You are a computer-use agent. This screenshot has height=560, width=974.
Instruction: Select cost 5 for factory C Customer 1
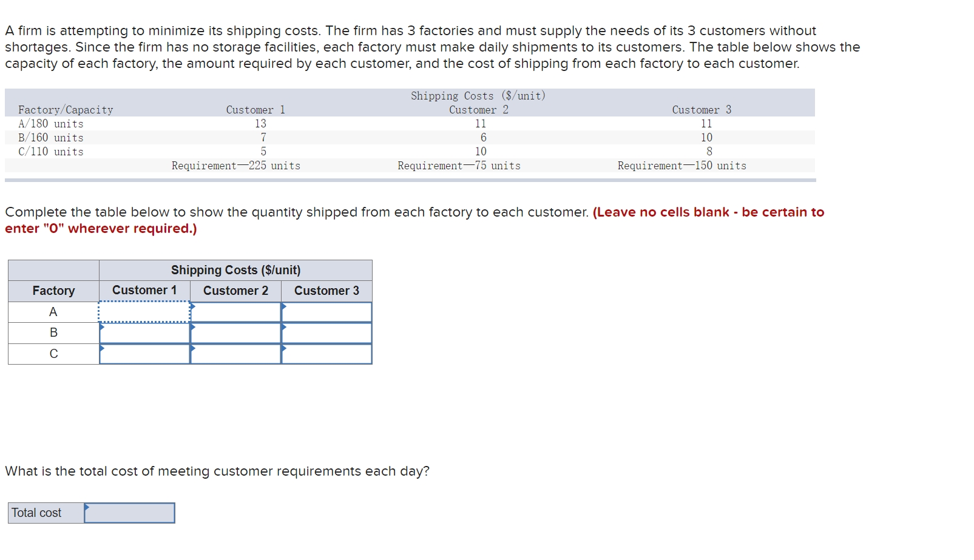click(x=263, y=152)
